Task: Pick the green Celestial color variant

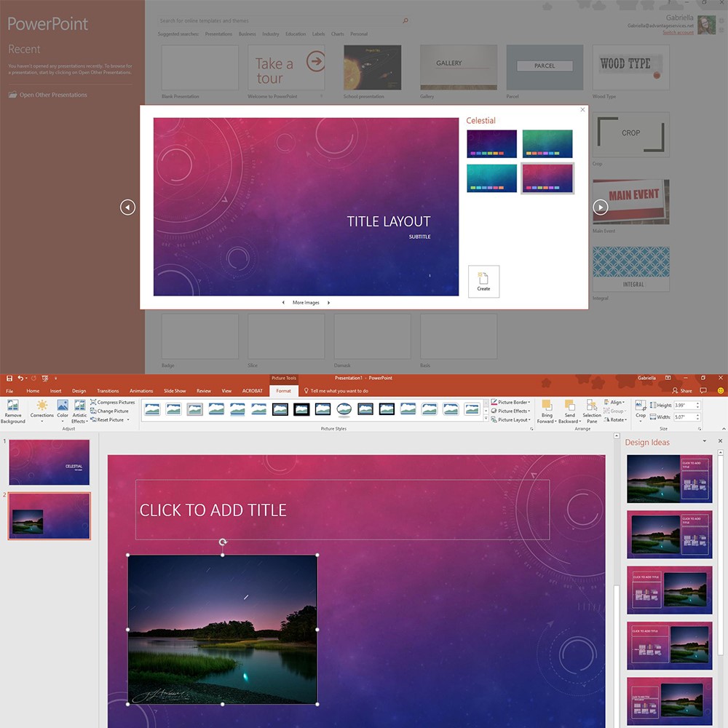Action: pyautogui.click(x=547, y=143)
